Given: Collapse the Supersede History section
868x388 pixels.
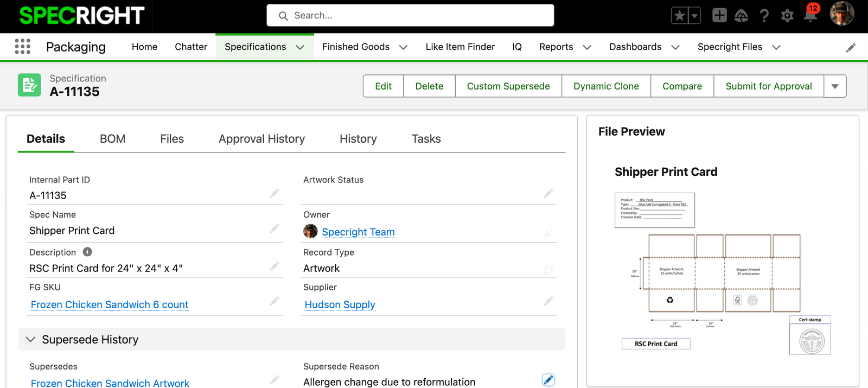Looking at the screenshot, I should pyautogui.click(x=31, y=340).
